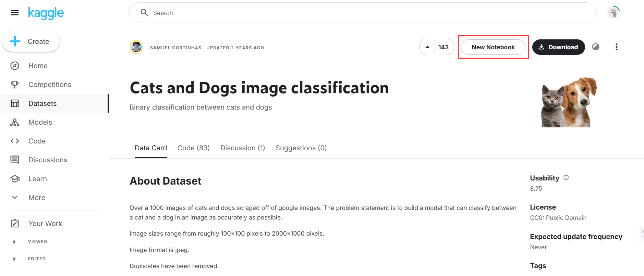The height and width of the screenshot is (276, 644).
Task: Click the usability info icon
Action: (x=566, y=178)
